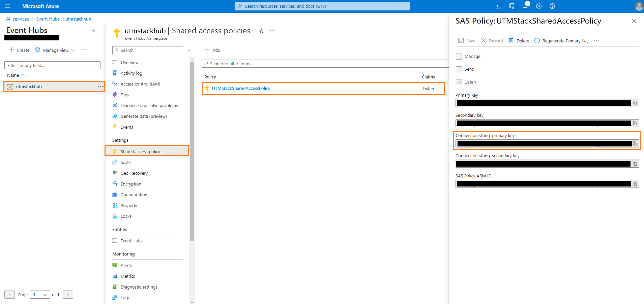The height and width of the screenshot is (304, 644).
Task: Open portal settings gear
Action: tap(539, 6)
